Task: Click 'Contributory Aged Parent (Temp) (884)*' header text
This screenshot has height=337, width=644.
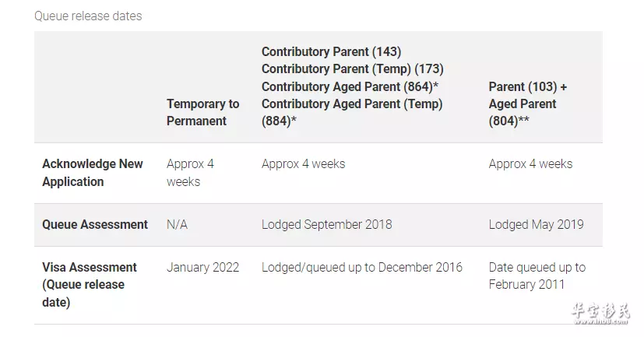Action: pos(352,113)
